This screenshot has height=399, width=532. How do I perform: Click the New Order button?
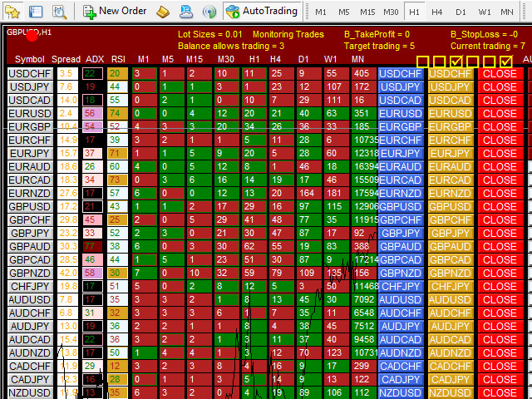(115, 12)
